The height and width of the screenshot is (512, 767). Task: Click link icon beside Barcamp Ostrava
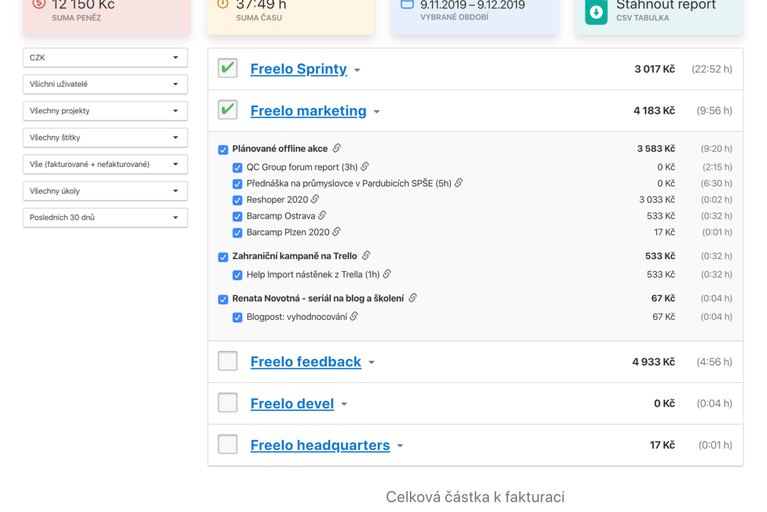click(x=322, y=216)
